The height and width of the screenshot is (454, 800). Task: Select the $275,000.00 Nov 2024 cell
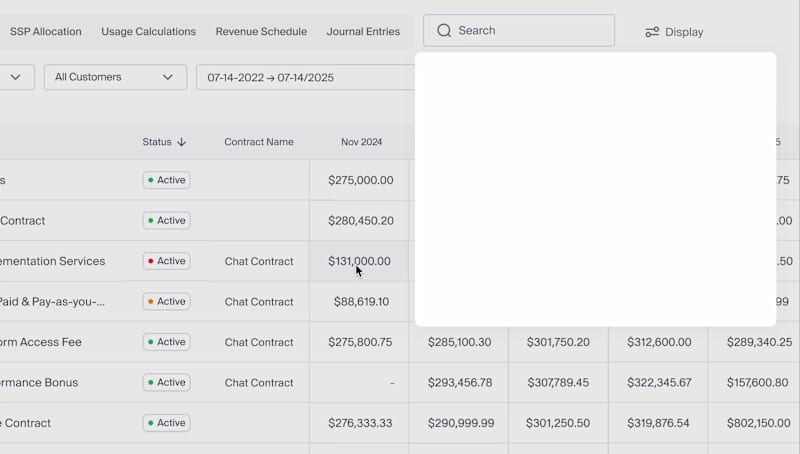coord(360,180)
